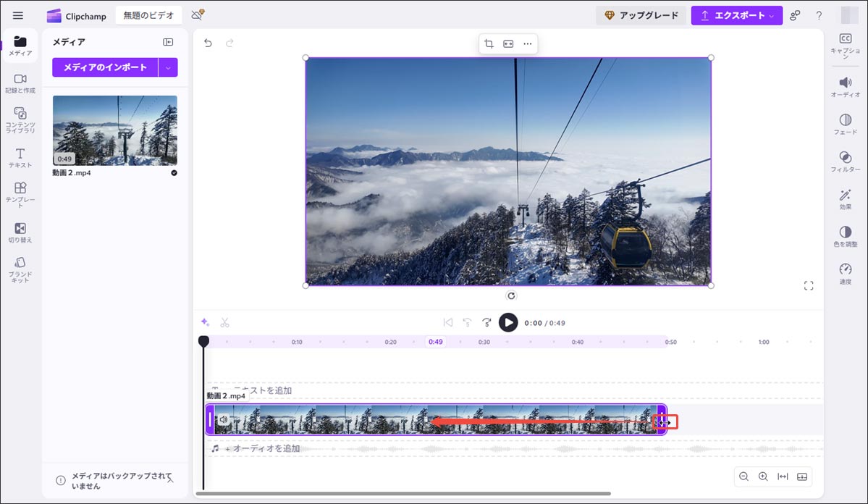
Task: Open the more options (...) menu above preview
Action: 527,43
